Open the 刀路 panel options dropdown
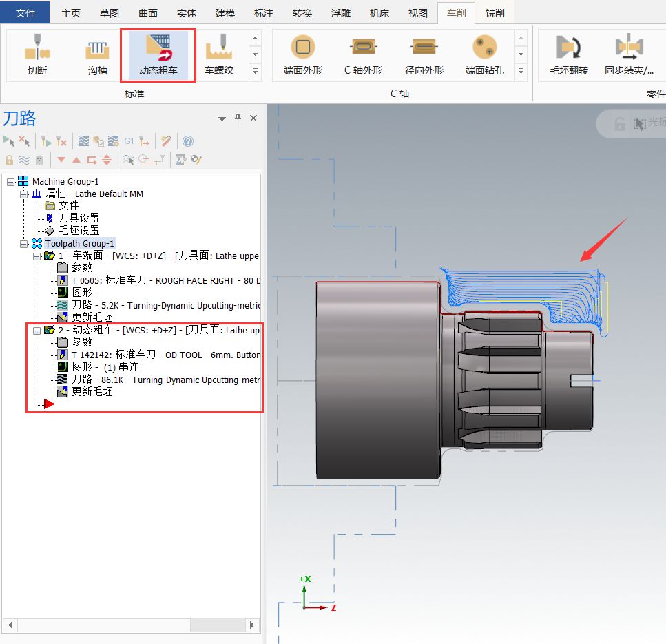 click(x=222, y=118)
